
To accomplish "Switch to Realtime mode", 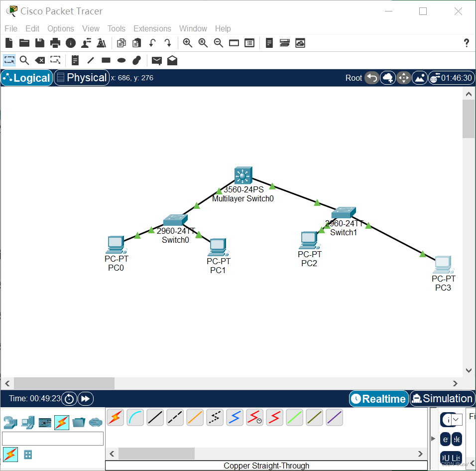I will (x=378, y=399).
